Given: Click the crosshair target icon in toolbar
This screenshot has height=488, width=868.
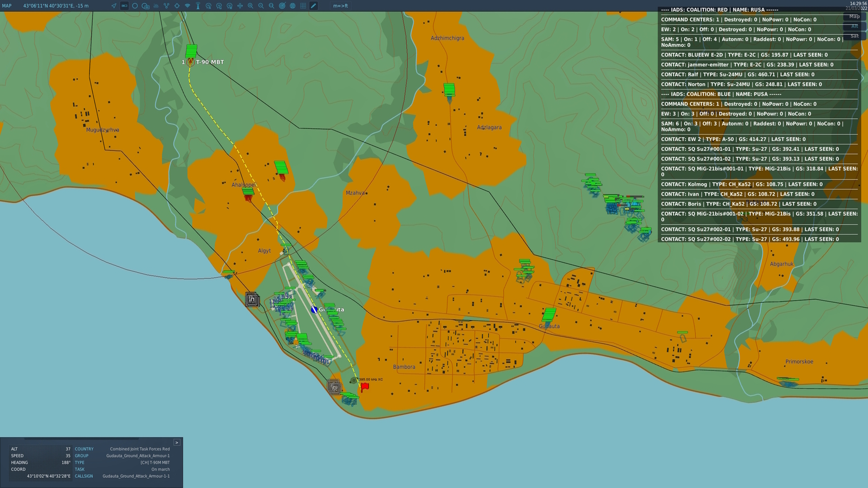Looking at the screenshot, I should click(177, 6).
